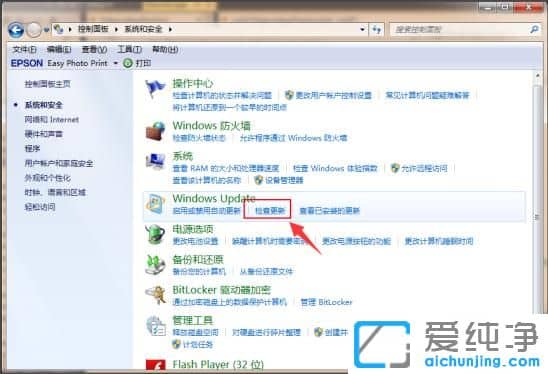The image size is (548, 374).
Task: Open the Windows Update heading link
Action: point(214,198)
